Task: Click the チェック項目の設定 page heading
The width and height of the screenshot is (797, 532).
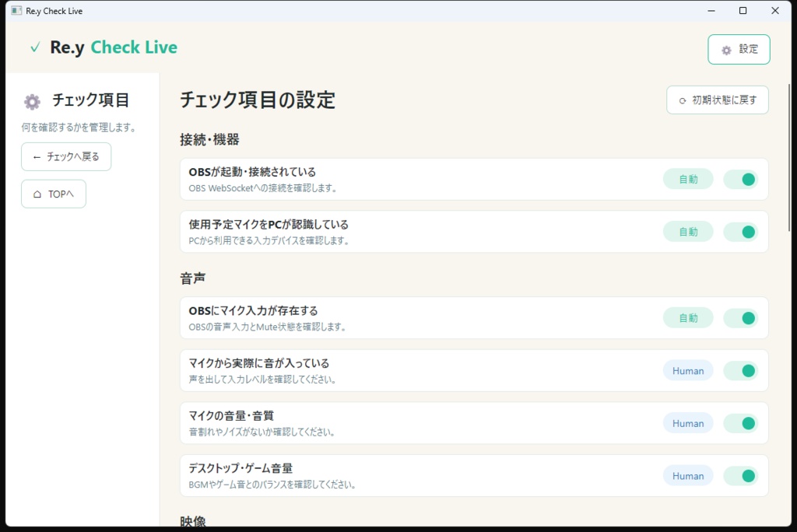Action: point(258,100)
